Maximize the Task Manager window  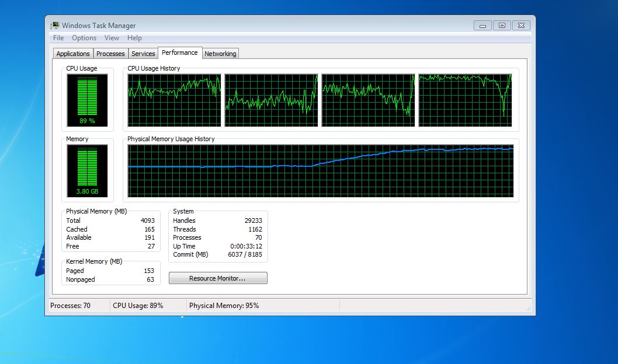coord(502,26)
